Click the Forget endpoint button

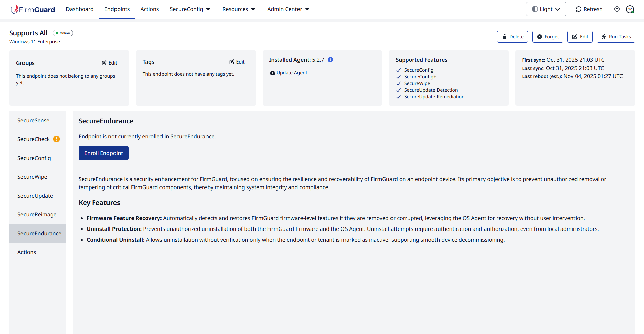click(548, 37)
